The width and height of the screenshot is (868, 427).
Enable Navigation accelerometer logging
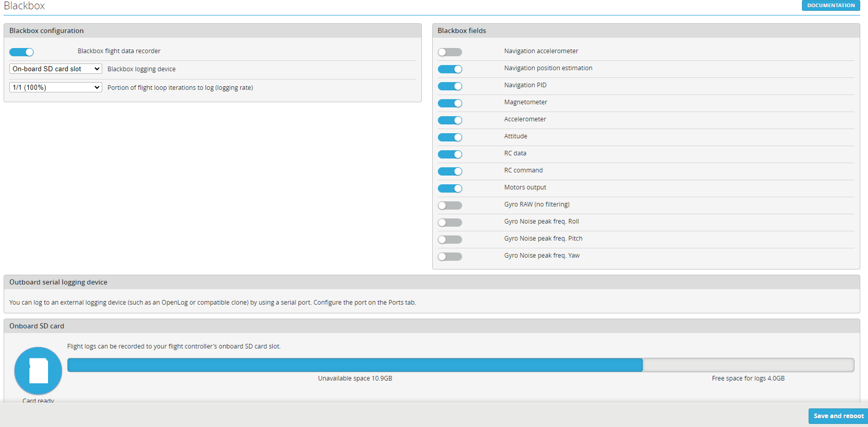pyautogui.click(x=450, y=52)
